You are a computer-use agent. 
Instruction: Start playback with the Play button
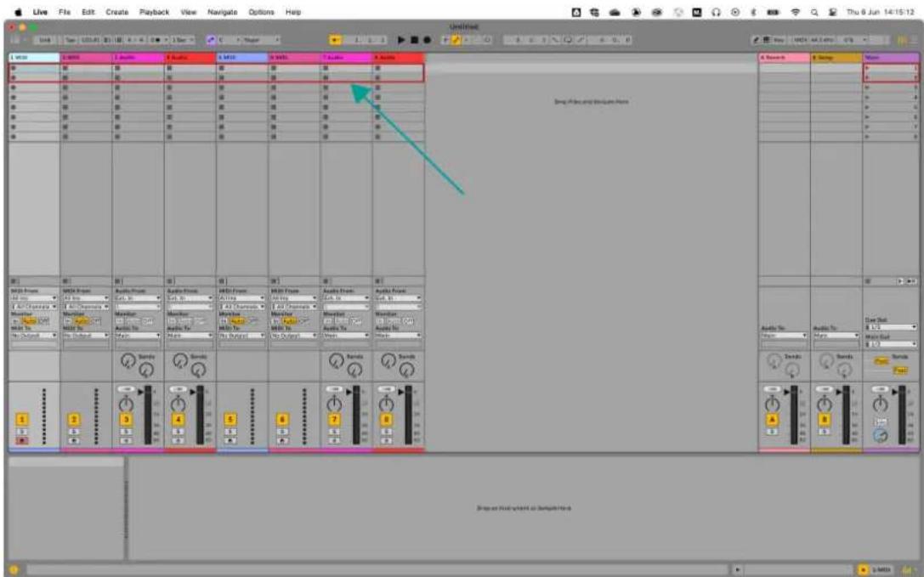(401, 39)
